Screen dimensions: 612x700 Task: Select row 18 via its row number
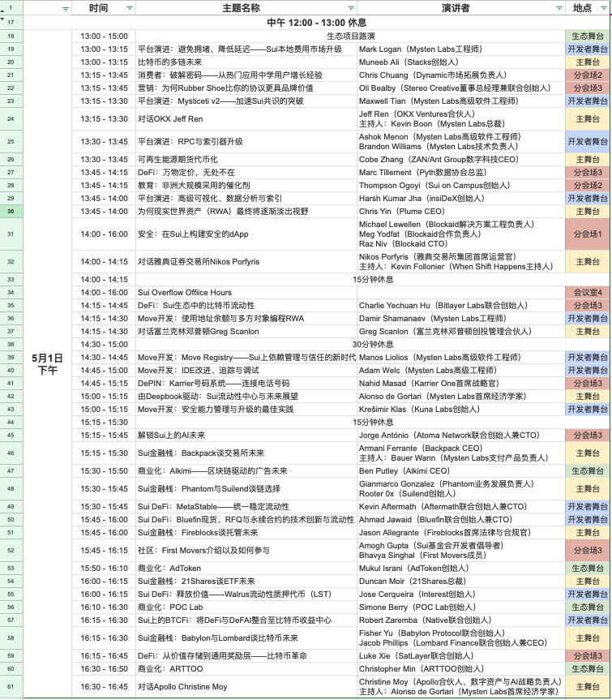tap(11, 37)
